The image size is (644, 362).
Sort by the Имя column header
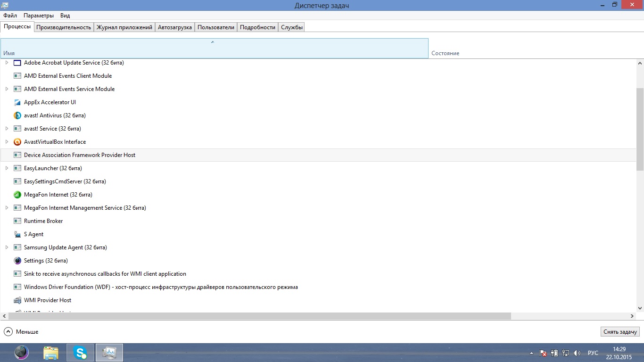tap(214, 49)
